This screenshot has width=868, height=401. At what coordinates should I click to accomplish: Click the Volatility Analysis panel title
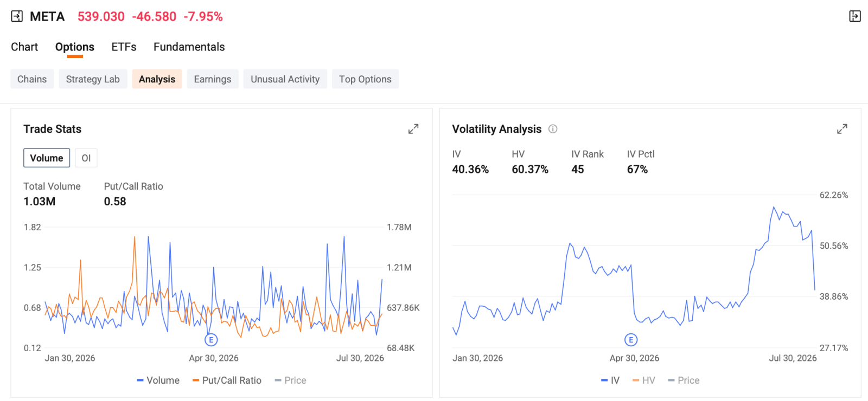click(x=497, y=129)
